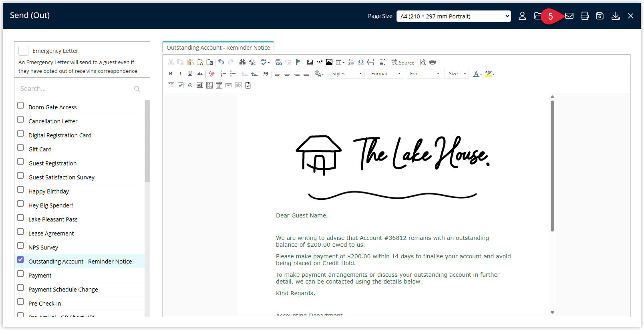The image size is (644, 330).
Task: Remove formatting with eraser icon
Action: 212,74
